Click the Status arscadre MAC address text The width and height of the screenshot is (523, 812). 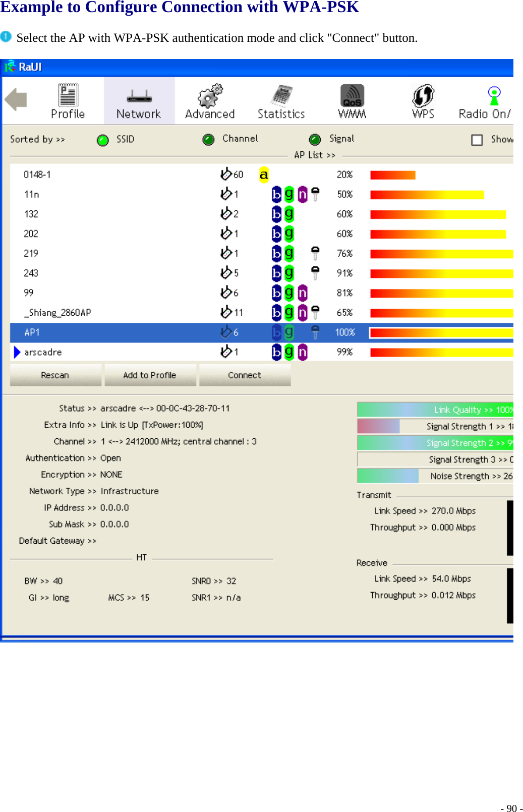[x=165, y=408]
